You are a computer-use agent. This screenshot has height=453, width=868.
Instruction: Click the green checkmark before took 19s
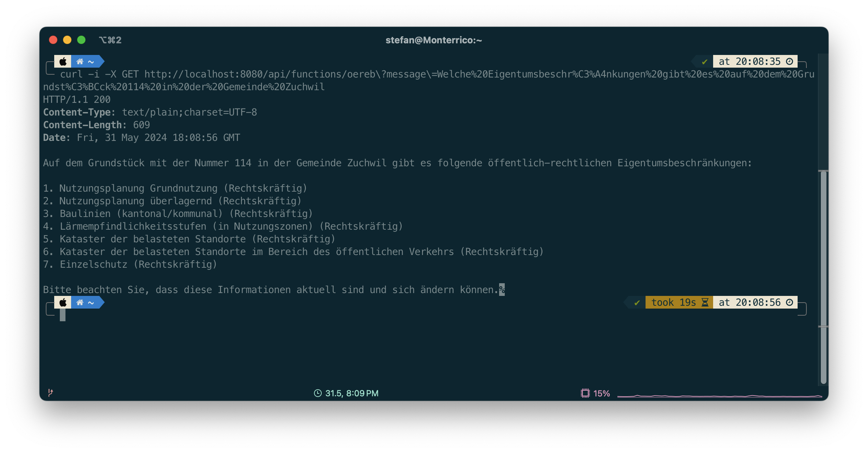pyautogui.click(x=637, y=303)
